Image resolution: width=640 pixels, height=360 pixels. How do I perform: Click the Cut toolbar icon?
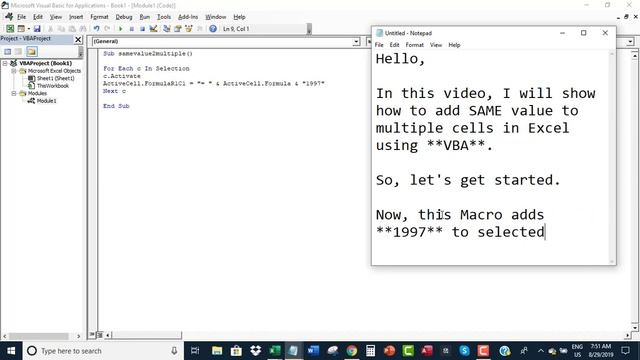(50, 29)
